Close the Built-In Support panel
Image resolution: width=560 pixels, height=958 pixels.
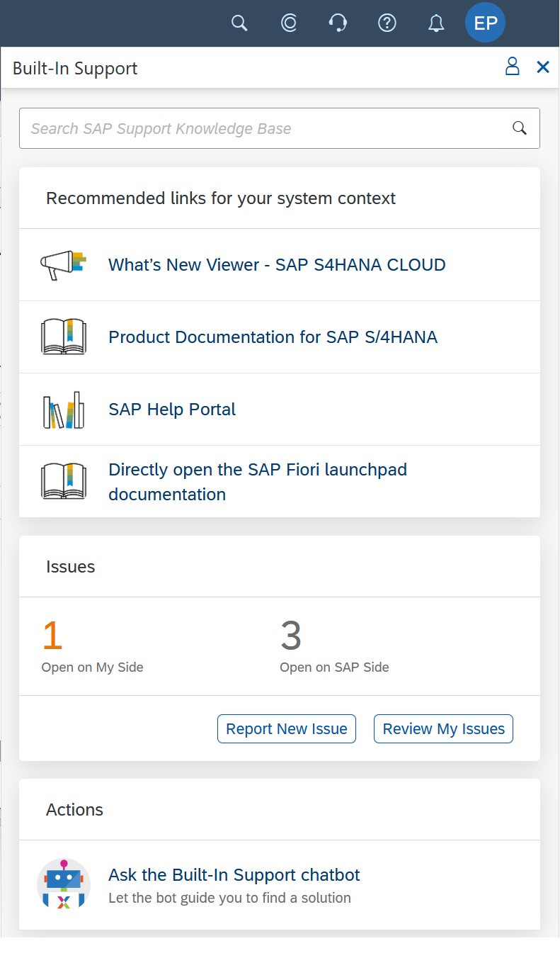point(543,67)
